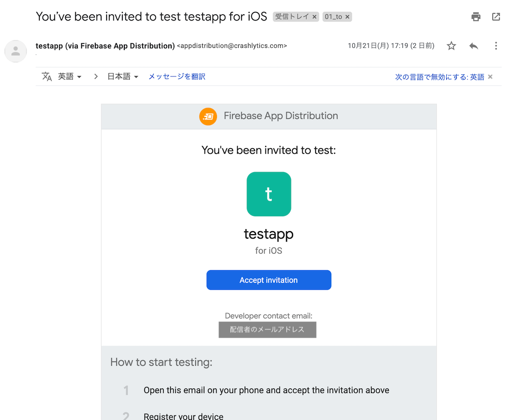Image resolution: width=505 pixels, height=420 pixels.
Task: Remove the 01_to label
Action: (347, 17)
